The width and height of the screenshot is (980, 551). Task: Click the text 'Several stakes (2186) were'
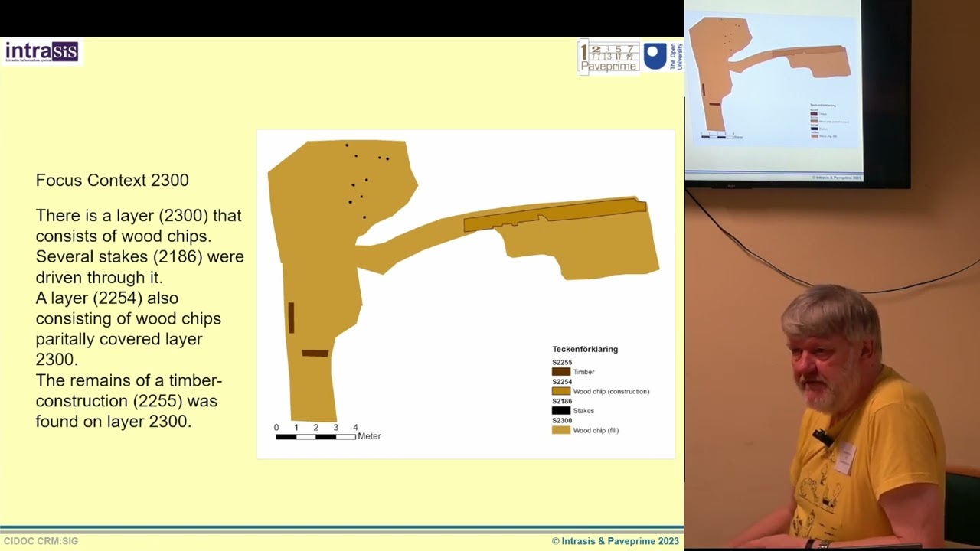[140, 256]
